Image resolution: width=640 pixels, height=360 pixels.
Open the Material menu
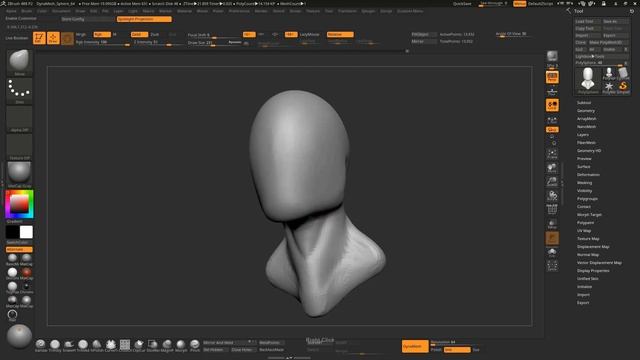(184, 11)
